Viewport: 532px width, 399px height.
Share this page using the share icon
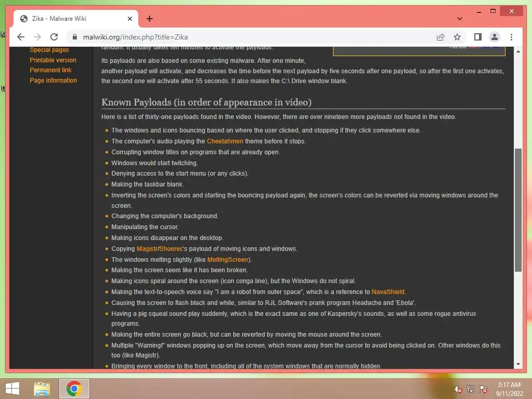click(x=441, y=37)
